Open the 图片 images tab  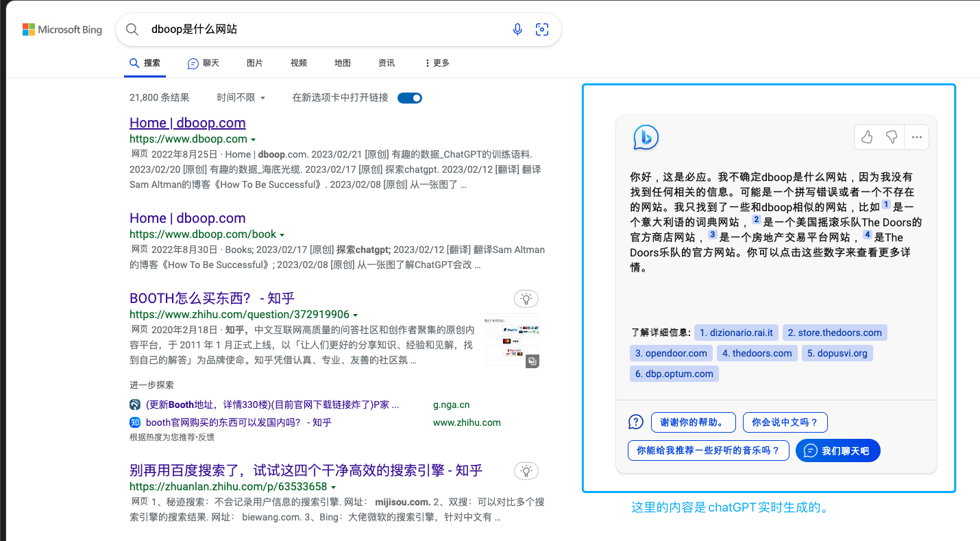[x=254, y=63]
